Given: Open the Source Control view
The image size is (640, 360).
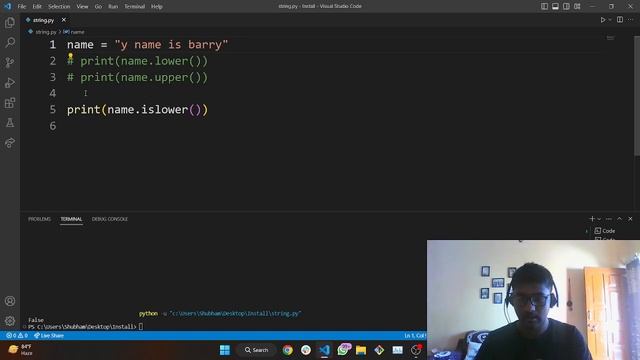Looking at the screenshot, I should click(10, 62).
